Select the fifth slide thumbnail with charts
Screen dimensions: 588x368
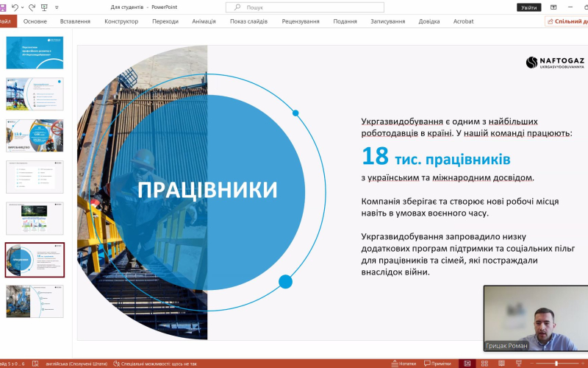coord(35,218)
